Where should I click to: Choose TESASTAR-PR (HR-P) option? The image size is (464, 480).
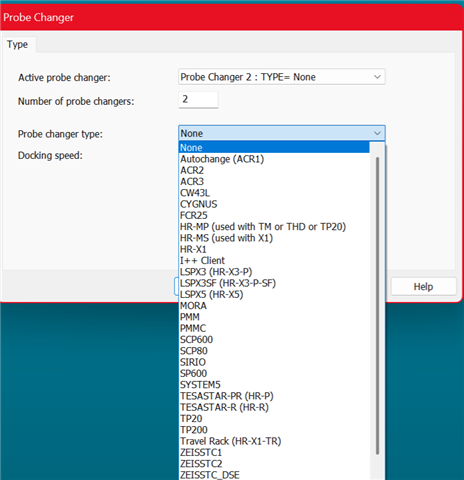(274, 396)
